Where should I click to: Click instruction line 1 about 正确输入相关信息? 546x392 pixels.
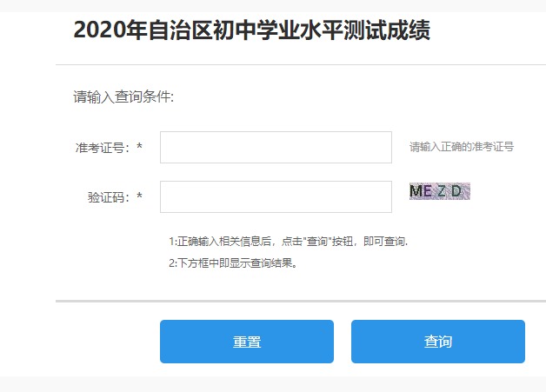[x=288, y=241]
